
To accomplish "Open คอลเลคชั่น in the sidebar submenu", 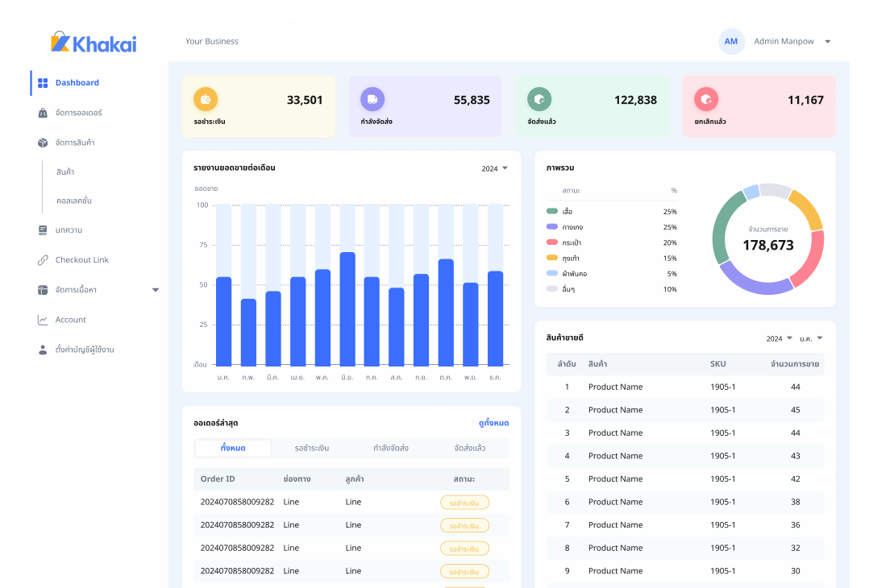I will 74,201.
